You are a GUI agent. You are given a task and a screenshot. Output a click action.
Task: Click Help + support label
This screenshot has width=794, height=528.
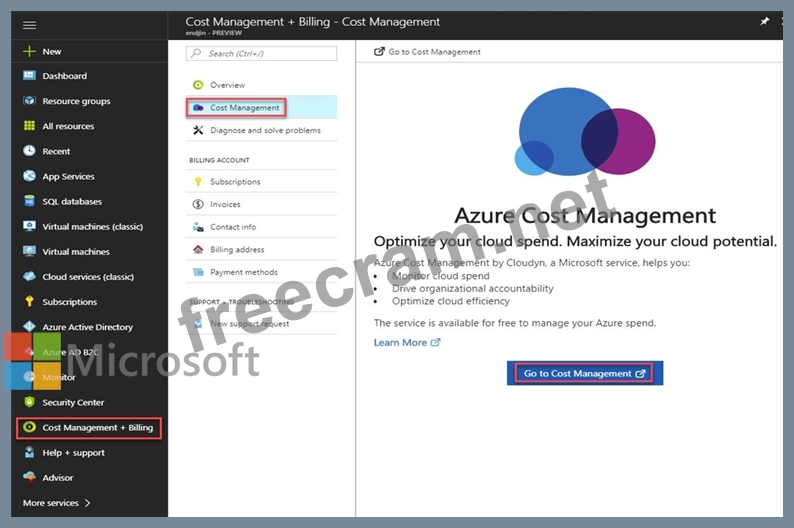click(x=73, y=453)
